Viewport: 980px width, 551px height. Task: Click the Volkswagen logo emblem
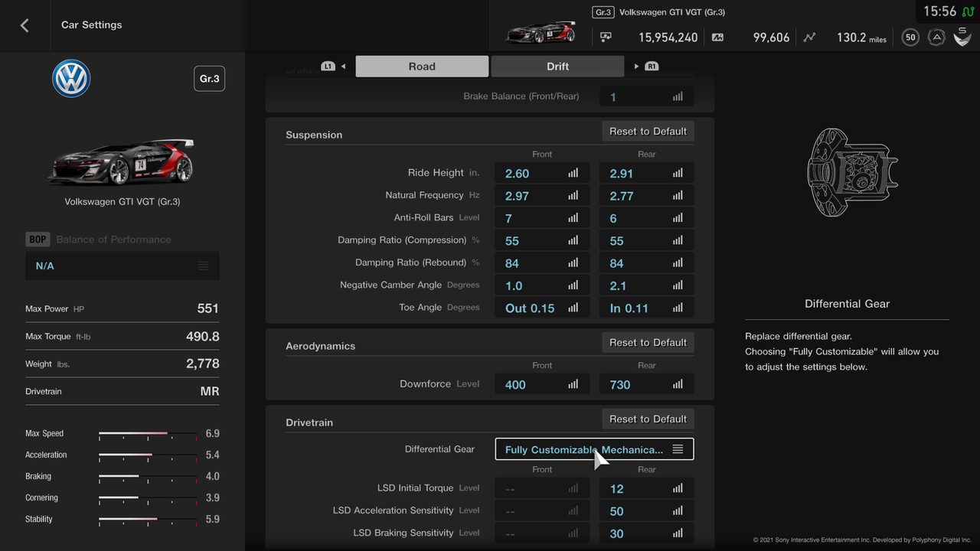coord(71,79)
